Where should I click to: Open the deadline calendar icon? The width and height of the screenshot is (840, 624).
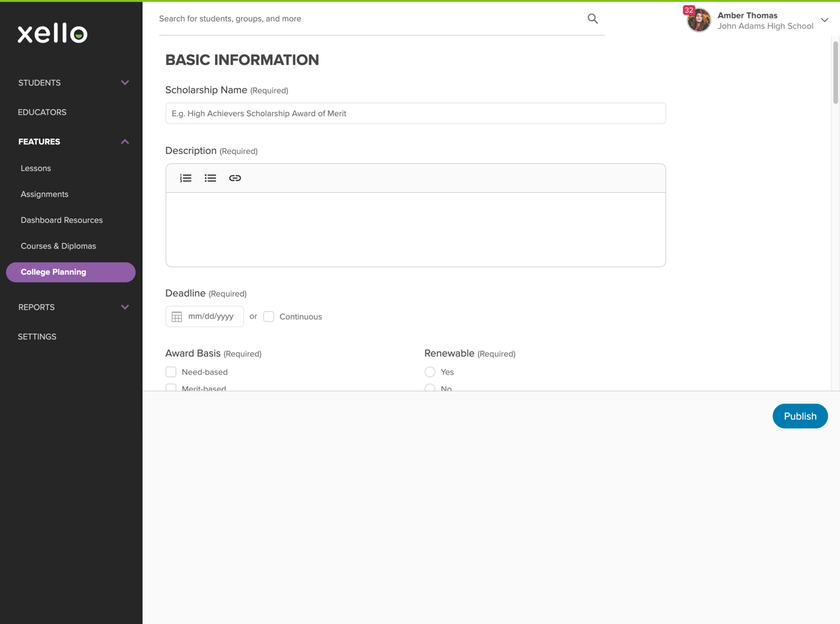coord(177,316)
